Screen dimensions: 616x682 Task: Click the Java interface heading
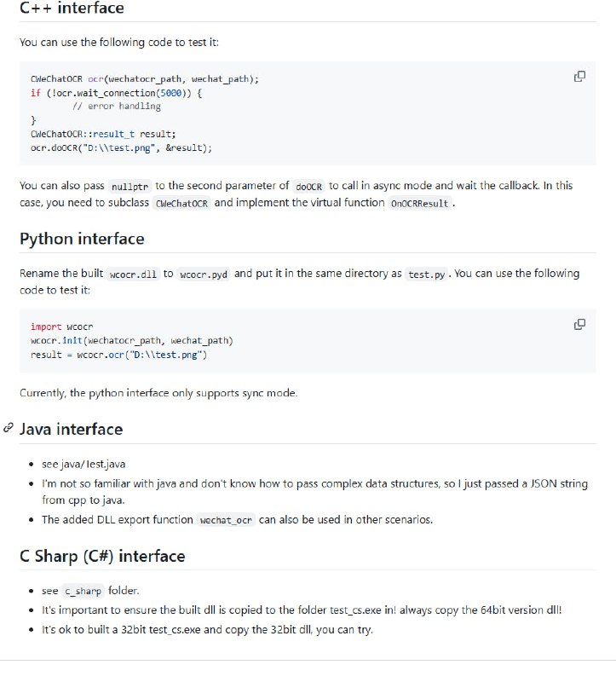[71, 429]
